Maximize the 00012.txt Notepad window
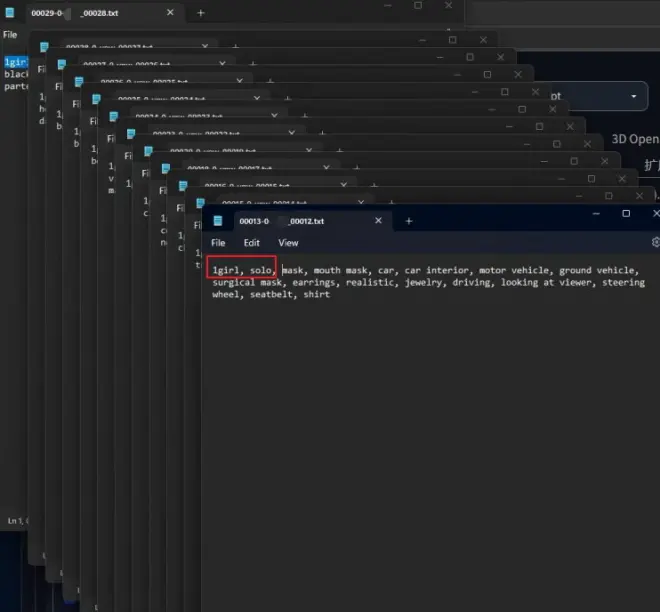660x612 pixels. 626,213
